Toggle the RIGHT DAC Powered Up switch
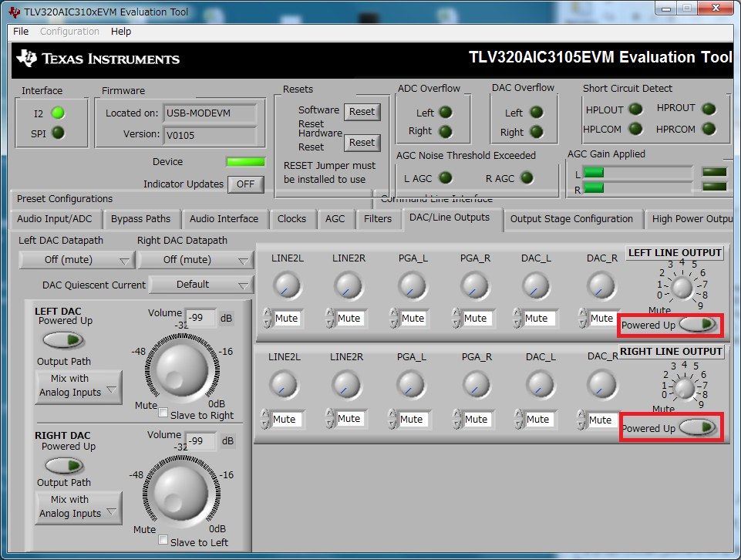Viewport: 741px width, 560px height. tap(65, 465)
